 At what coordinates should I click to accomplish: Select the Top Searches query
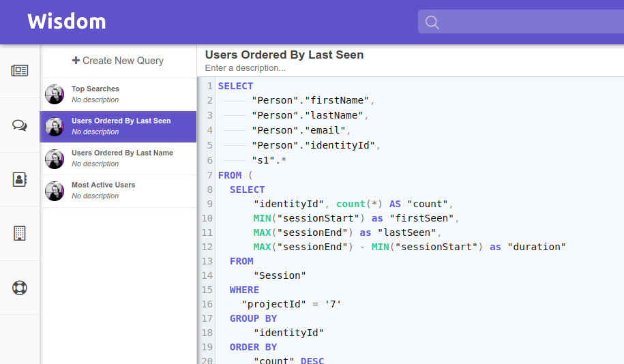(x=118, y=94)
